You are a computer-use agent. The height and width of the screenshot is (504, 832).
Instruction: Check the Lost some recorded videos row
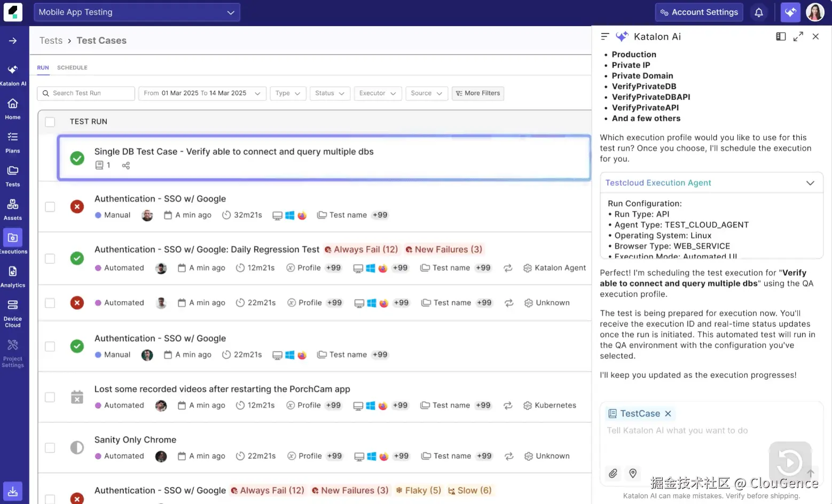[x=50, y=397]
